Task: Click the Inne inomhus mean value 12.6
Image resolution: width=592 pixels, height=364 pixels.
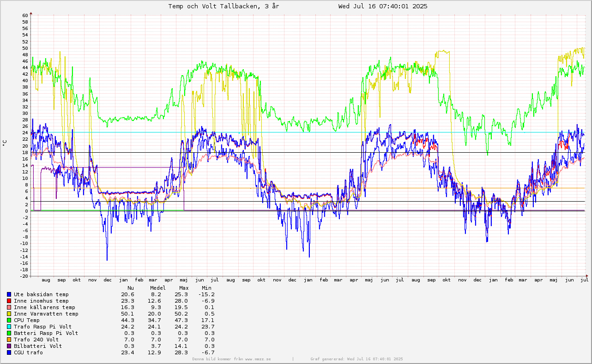Action: [x=153, y=301]
